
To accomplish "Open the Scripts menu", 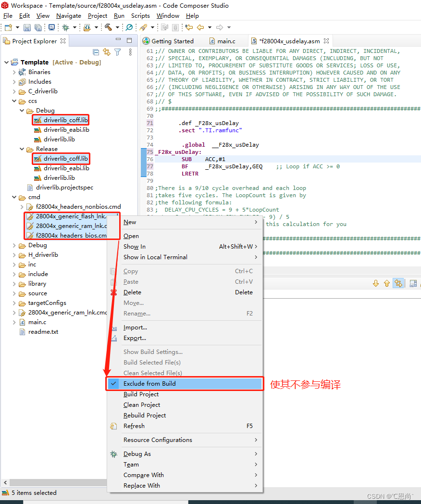I will tap(140, 16).
